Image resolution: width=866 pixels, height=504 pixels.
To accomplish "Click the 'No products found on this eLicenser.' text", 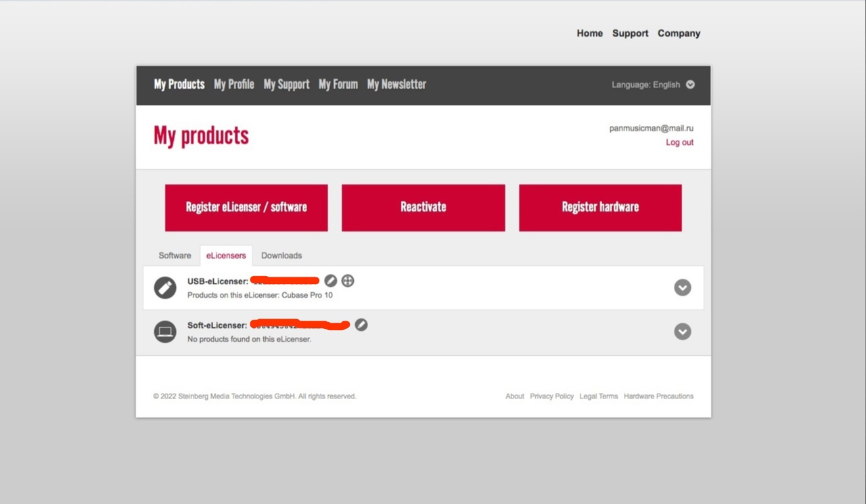I will 249,339.
